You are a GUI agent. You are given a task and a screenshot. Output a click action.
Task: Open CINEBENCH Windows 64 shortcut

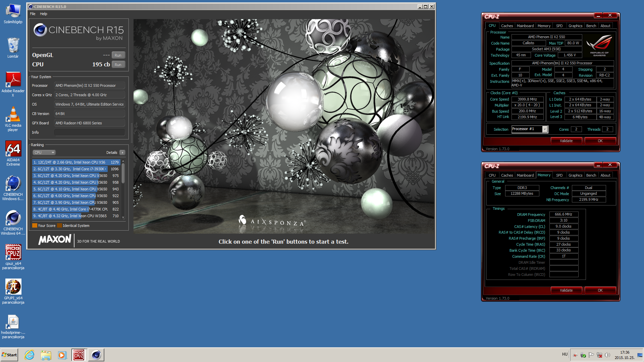tap(13, 223)
